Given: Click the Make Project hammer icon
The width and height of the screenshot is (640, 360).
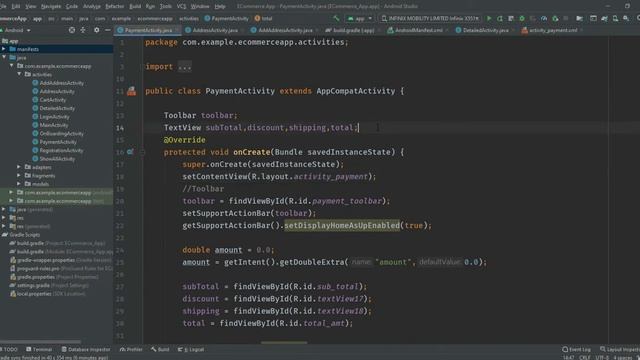Looking at the screenshot, I should [336, 18].
